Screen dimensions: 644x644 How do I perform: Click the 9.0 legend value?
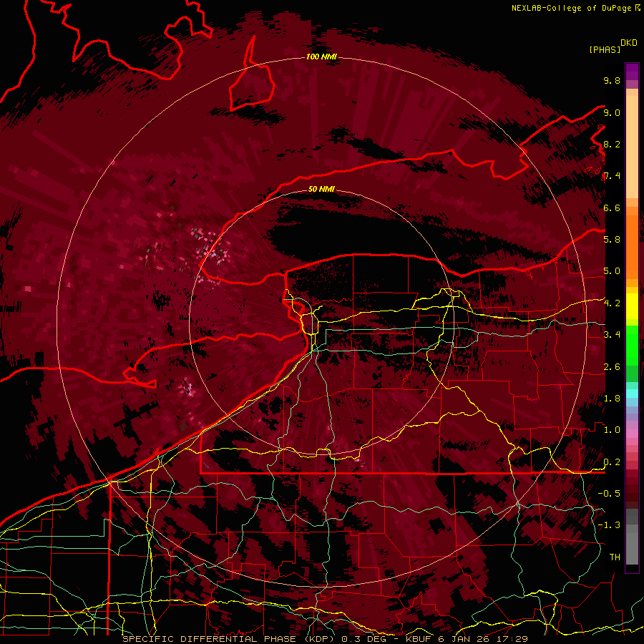click(x=612, y=112)
